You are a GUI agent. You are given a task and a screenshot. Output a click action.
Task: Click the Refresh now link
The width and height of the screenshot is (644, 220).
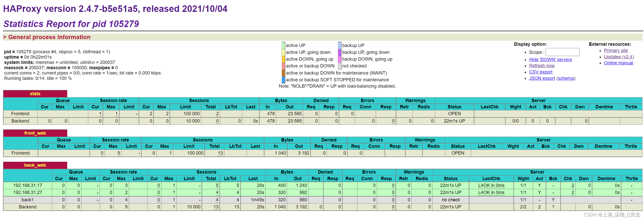tap(542, 66)
